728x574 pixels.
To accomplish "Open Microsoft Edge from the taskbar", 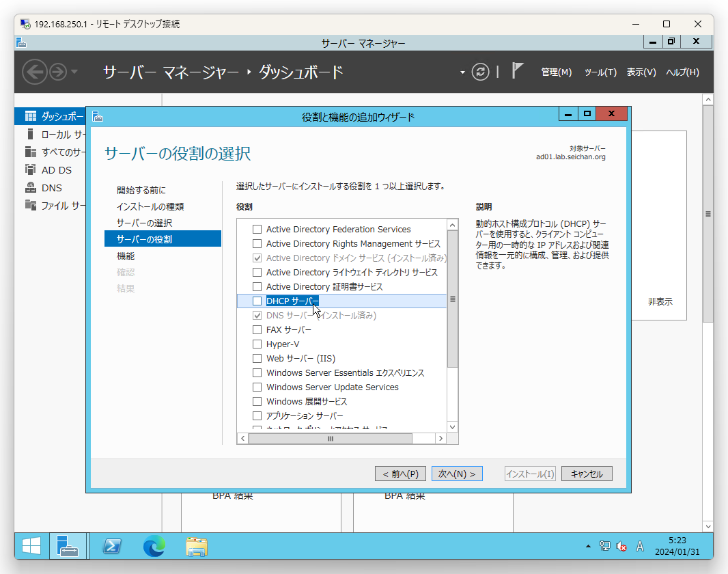I will (154, 546).
